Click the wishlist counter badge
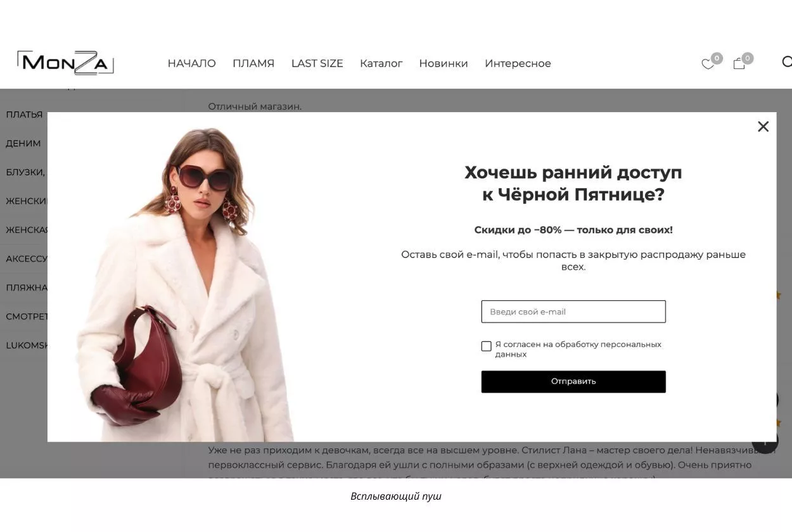 coord(717,58)
